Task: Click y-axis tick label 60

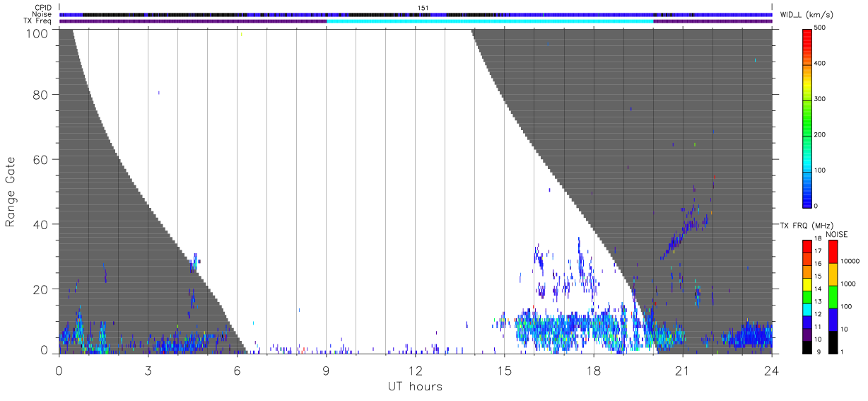Action: [x=41, y=160]
